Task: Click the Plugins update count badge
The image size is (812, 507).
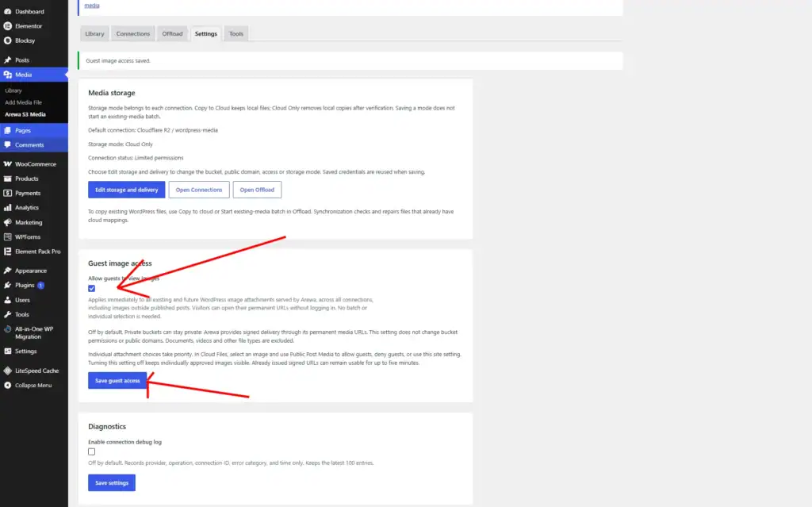Action: click(x=41, y=285)
